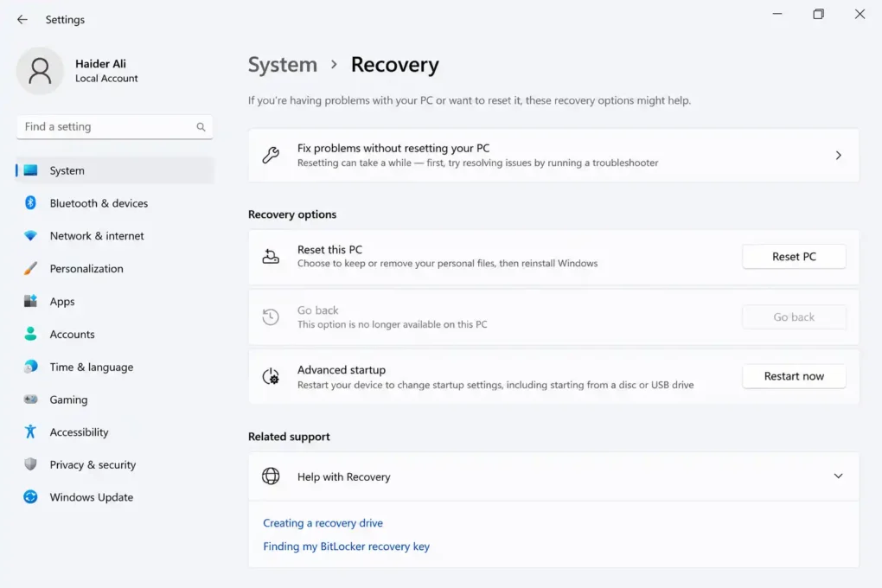The width and height of the screenshot is (882, 588).
Task: Open Time & language settings
Action: [x=115, y=367]
